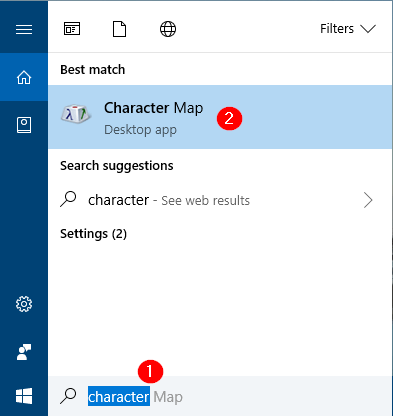Click the chevron next to Filters

[368, 29]
